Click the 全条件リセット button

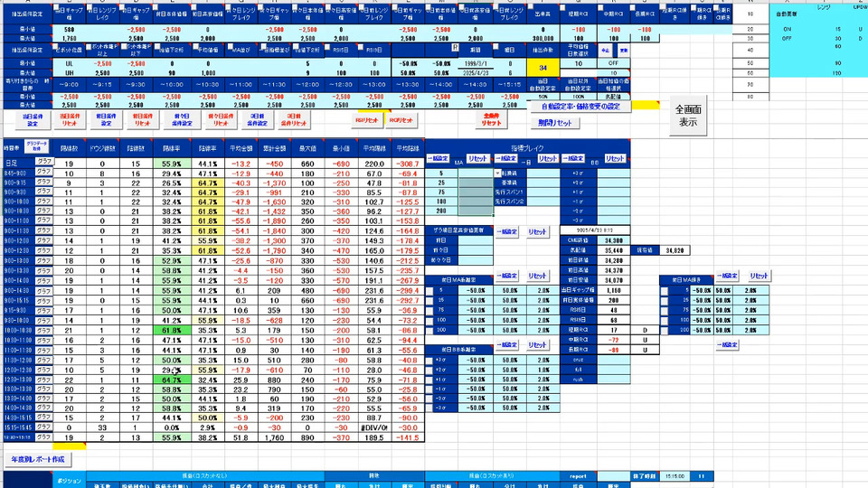492,119
